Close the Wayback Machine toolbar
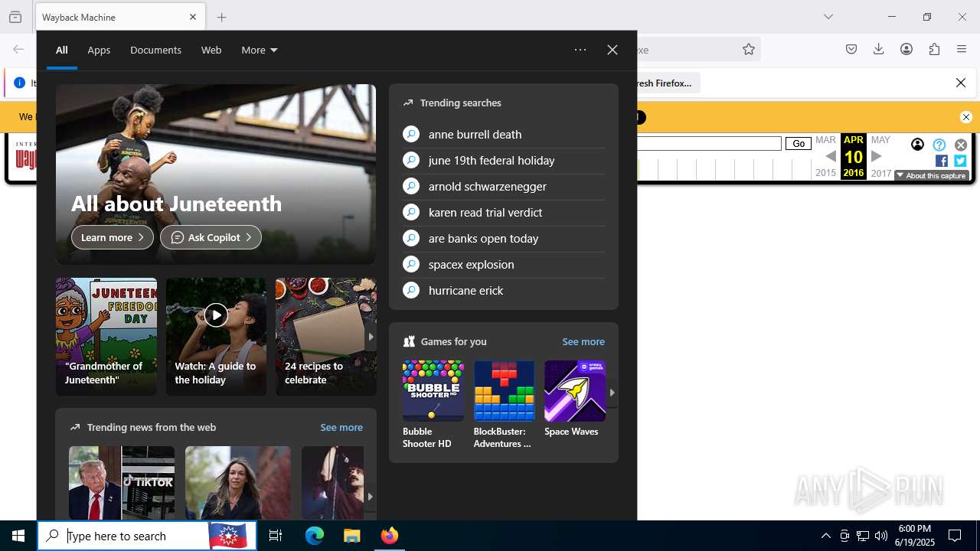 tap(961, 145)
